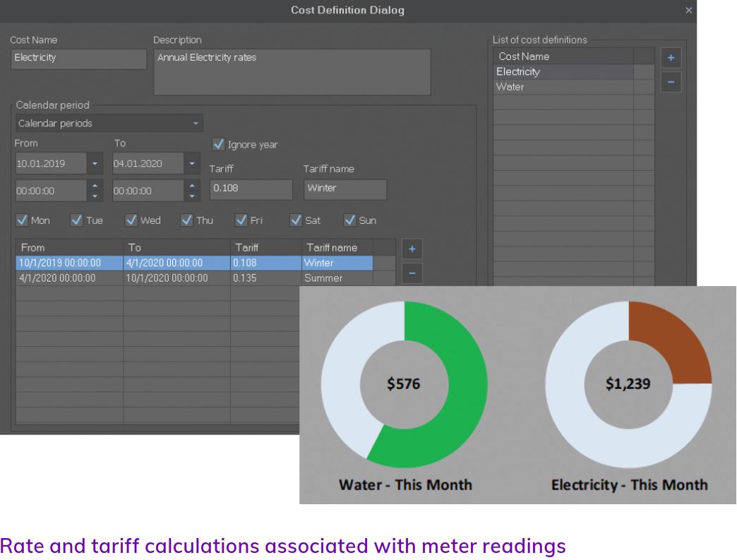
Task: Add a tariff row with plus icon
Action: 412,249
